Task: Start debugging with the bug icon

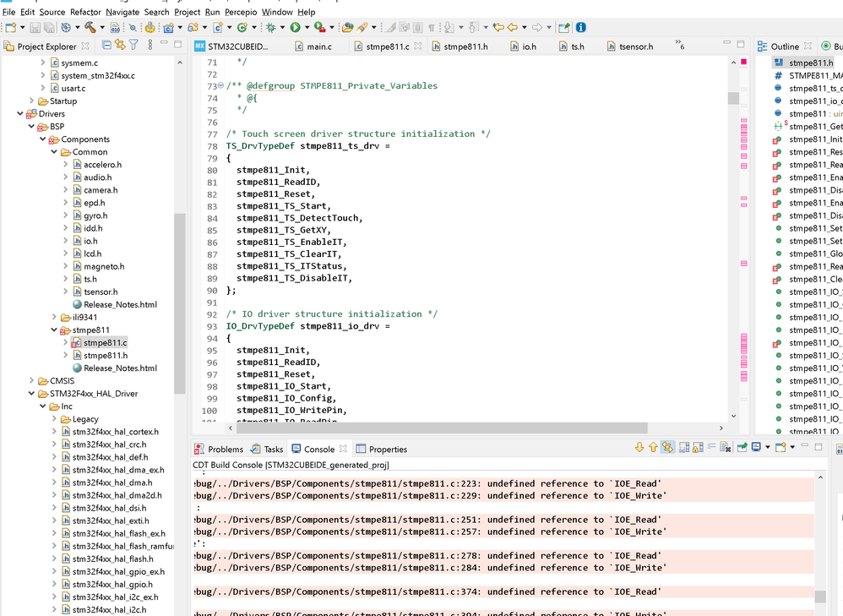Action: point(272,28)
